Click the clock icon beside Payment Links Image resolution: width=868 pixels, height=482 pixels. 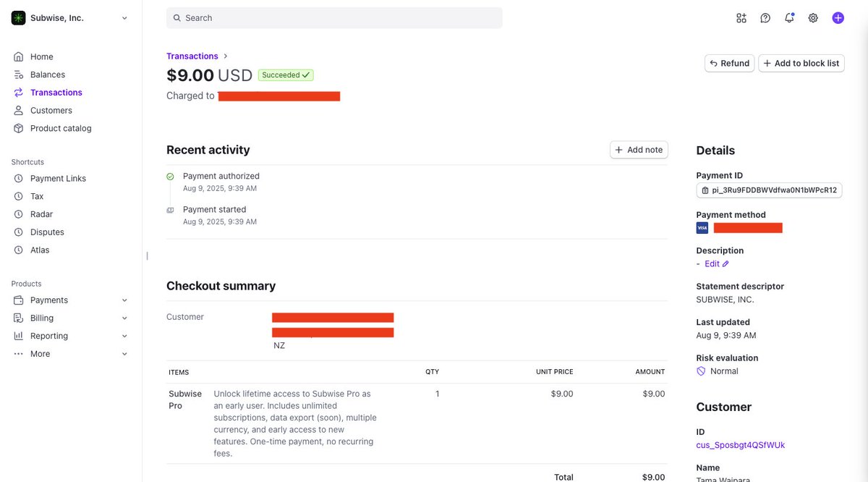click(x=19, y=179)
